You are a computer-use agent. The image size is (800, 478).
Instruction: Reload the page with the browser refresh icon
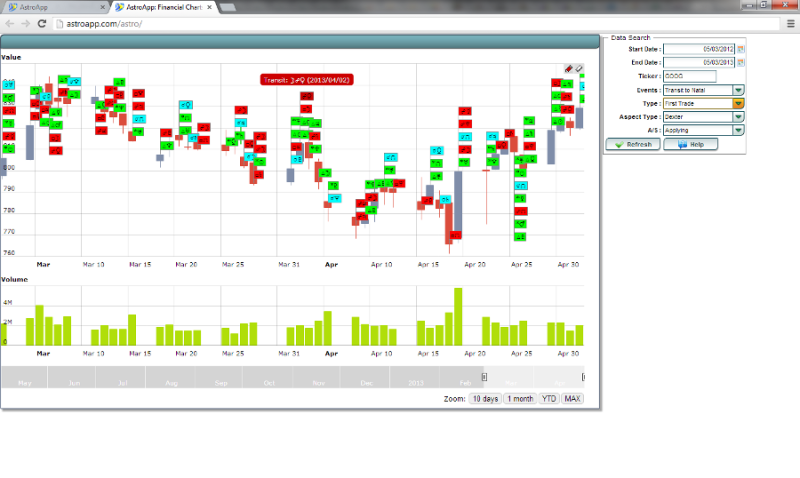click(40, 23)
